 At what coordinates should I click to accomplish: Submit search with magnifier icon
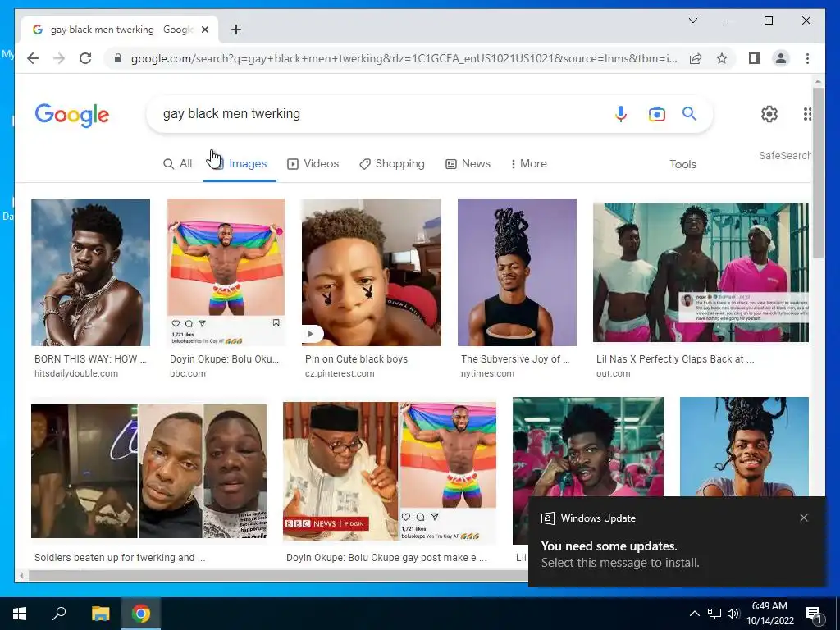(689, 113)
